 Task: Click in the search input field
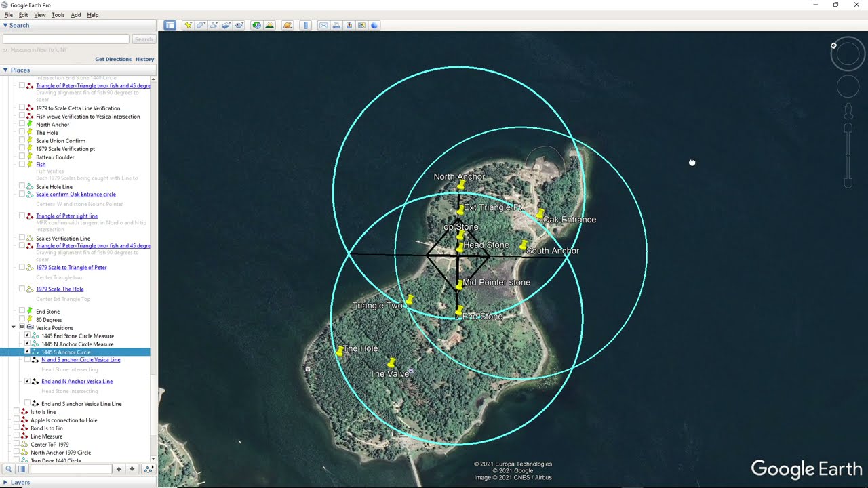click(x=66, y=39)
